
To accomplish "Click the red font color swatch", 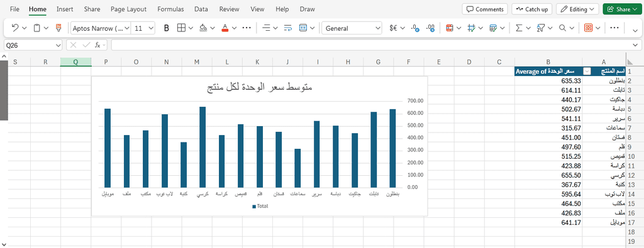I will [x=225, y=28].
